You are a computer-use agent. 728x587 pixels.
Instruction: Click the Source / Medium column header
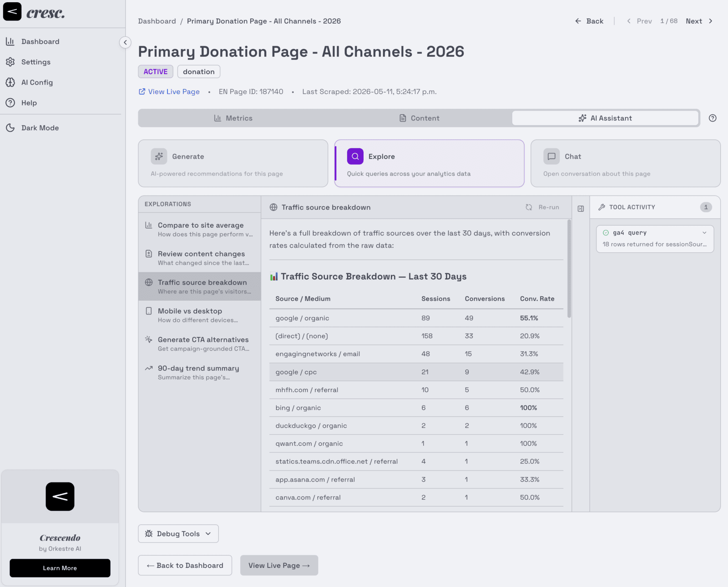(303, 299)
